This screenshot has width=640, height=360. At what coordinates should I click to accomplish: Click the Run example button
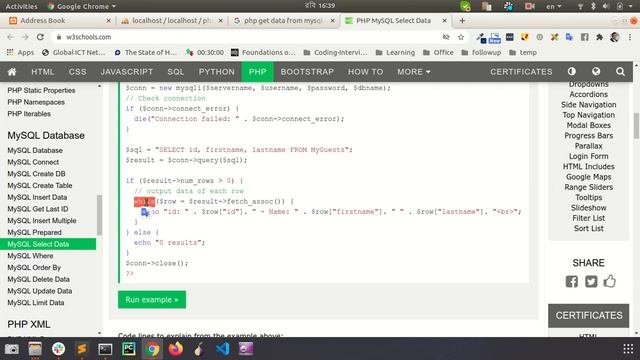(152, 300)
